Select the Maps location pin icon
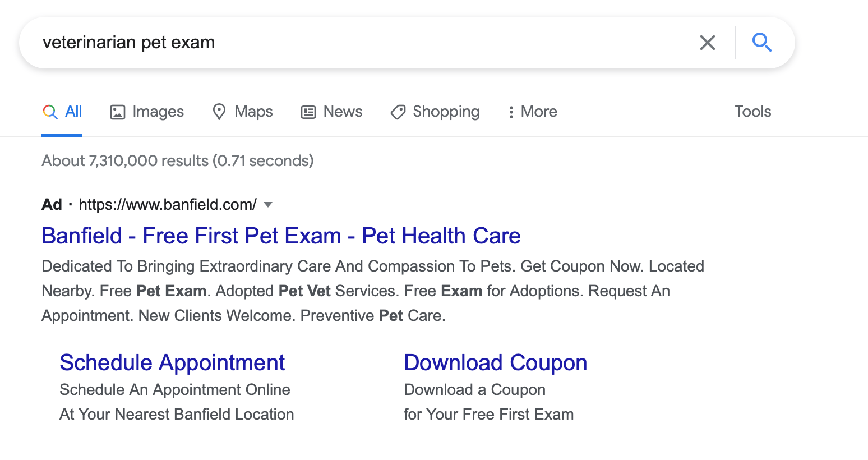The width and height of the screenshot is (868, 460). tap(219, 112)
